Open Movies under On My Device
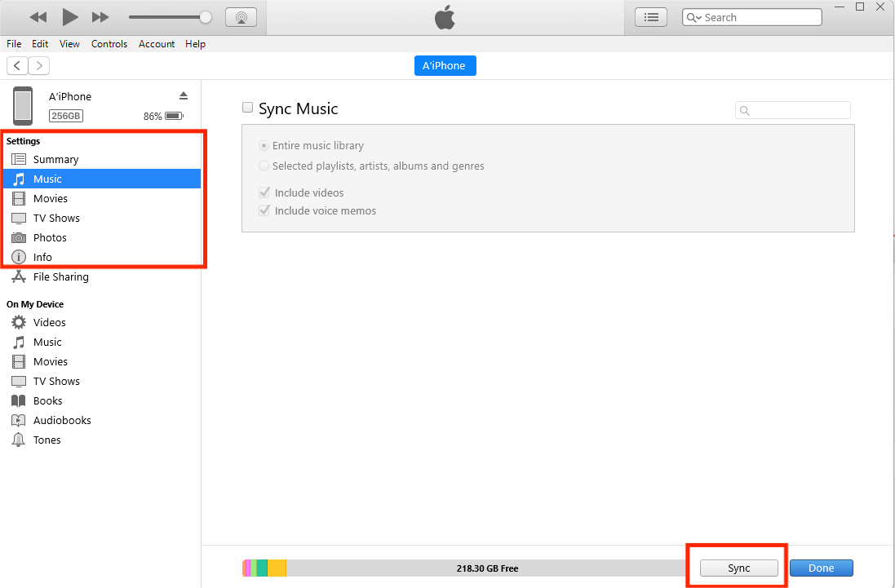 click(x=102, y=361)
